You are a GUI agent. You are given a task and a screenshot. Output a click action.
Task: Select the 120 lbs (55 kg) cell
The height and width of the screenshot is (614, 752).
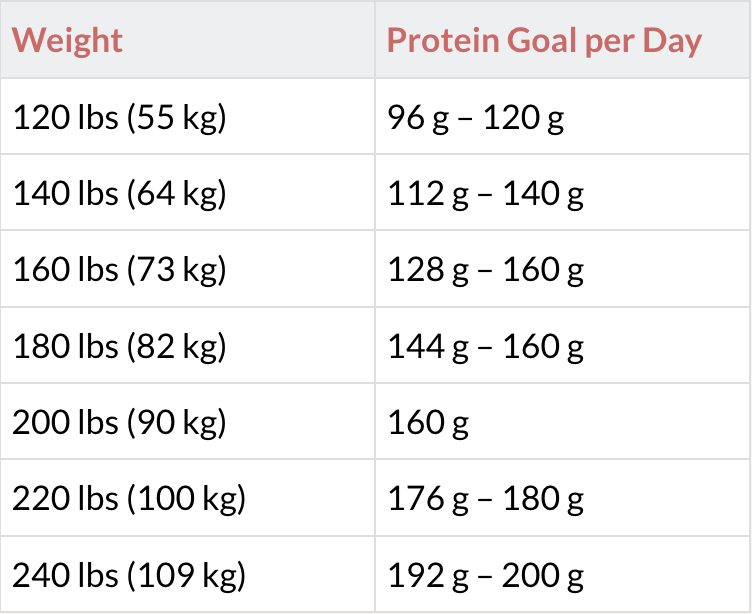click(187, 117)
